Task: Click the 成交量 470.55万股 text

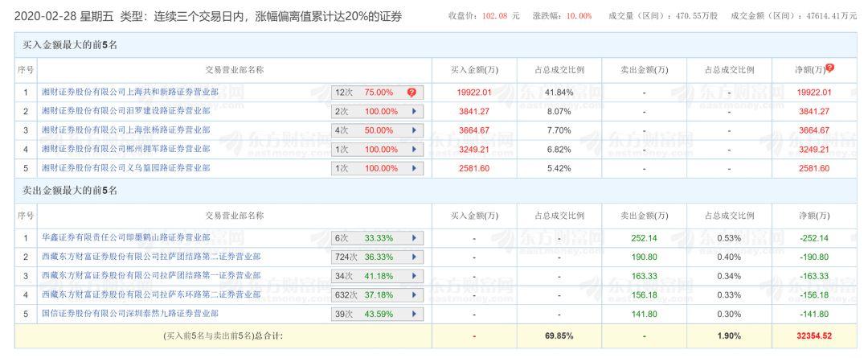Action: (x=662, y=16)
